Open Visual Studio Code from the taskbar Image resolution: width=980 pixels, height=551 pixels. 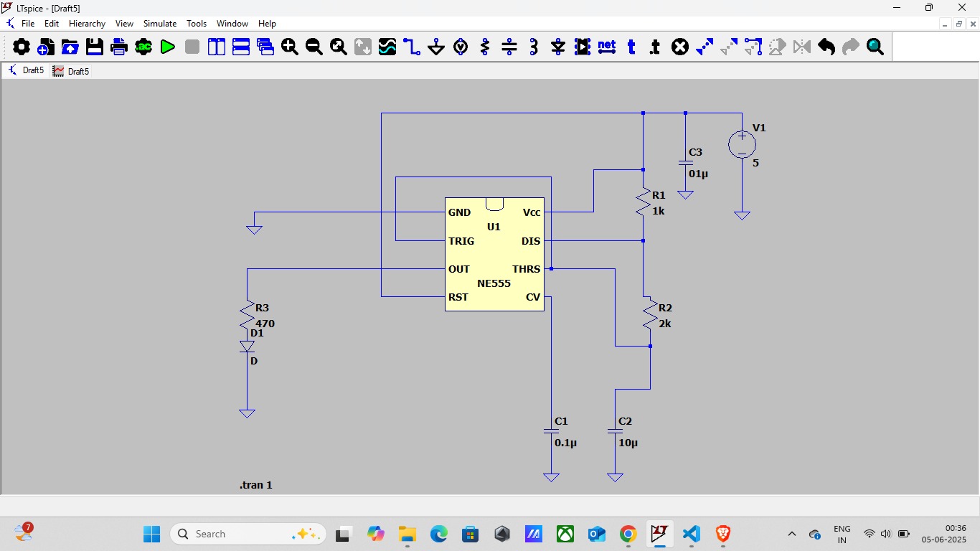coord(691,534)
